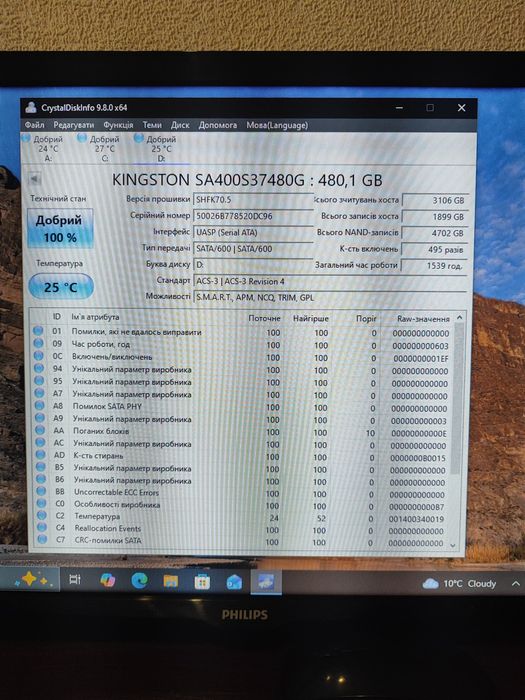Click the status circle for attribute 09
The width and height of the screenshot is (525, 700).
[x=38, y=343]
